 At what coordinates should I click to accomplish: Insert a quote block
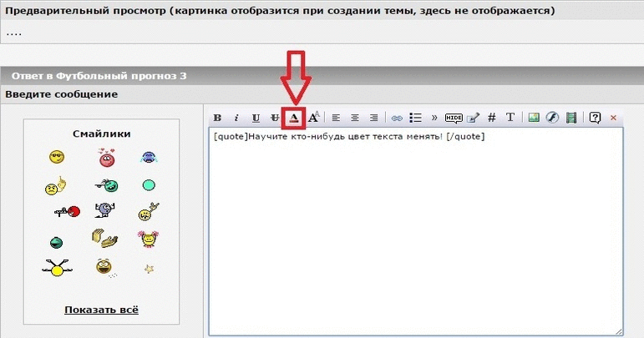[434, 118]
